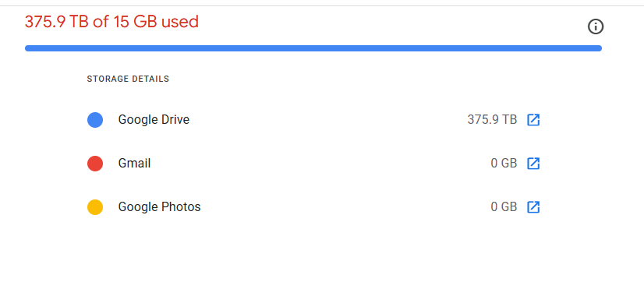Click the word 'used' in red heading
Viewport: 644px width, 289px height.
180,22
